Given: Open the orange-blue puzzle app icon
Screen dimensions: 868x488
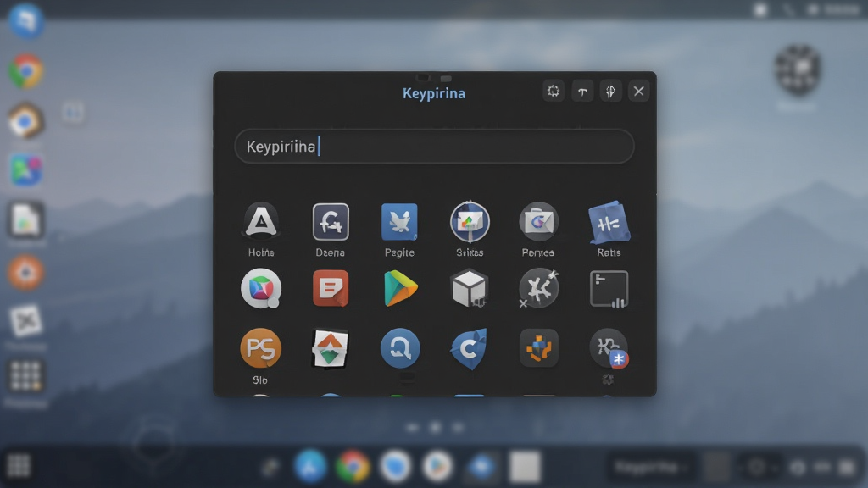Looking at the screenshot, I should tap(538, 348).
